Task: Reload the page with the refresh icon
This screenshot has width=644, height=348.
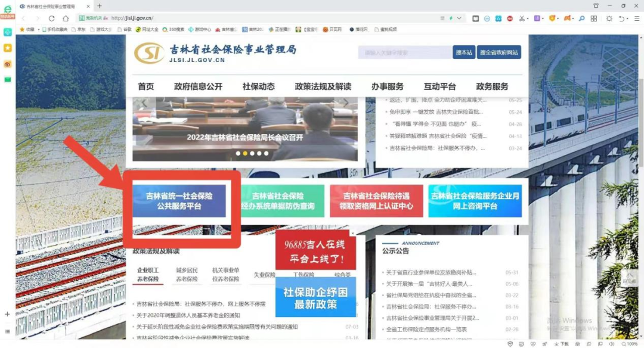Action: click(51, 18)
